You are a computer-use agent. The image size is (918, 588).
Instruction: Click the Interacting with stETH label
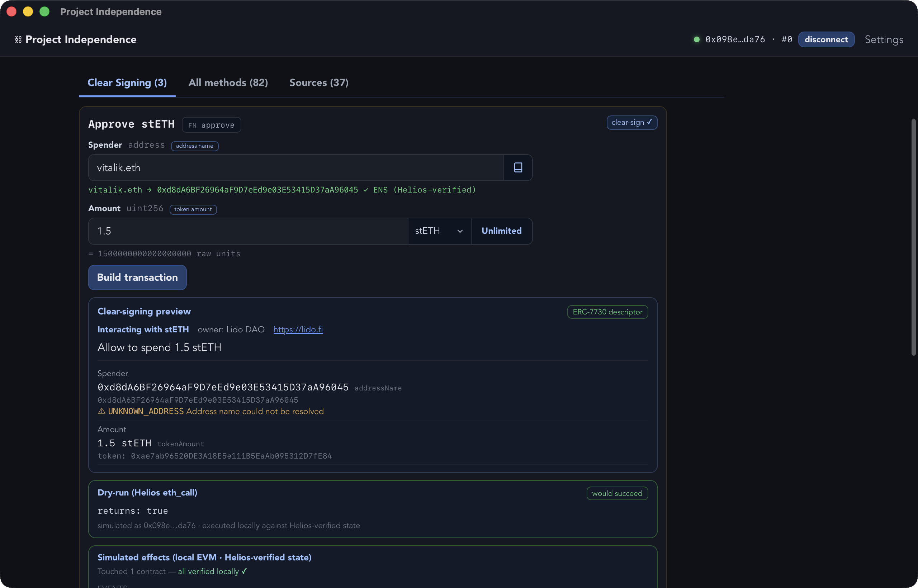143,329
